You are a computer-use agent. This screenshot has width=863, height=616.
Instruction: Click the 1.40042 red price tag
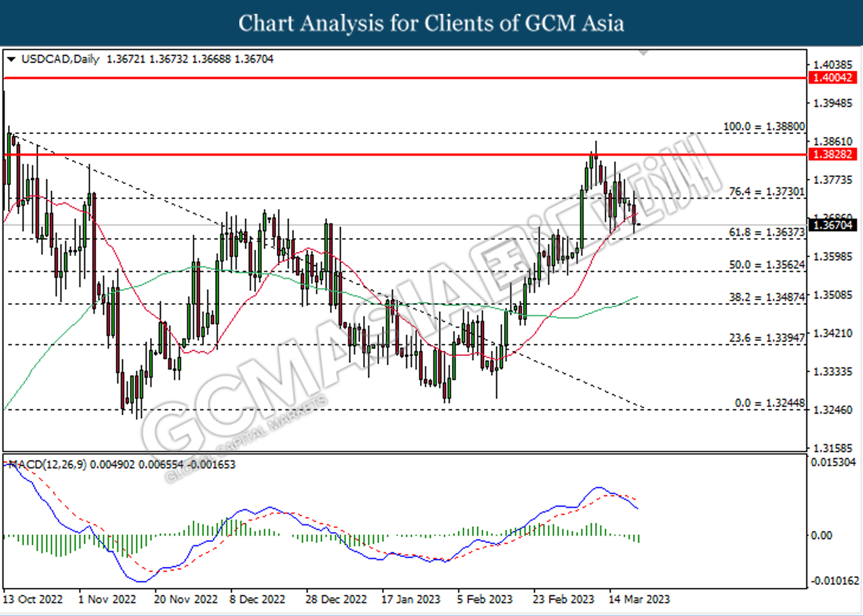tap(833, 78)
